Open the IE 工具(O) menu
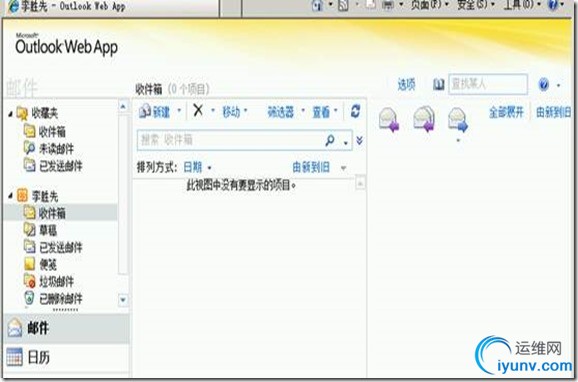This screenshot has width=578, height=382. (522, 5)
